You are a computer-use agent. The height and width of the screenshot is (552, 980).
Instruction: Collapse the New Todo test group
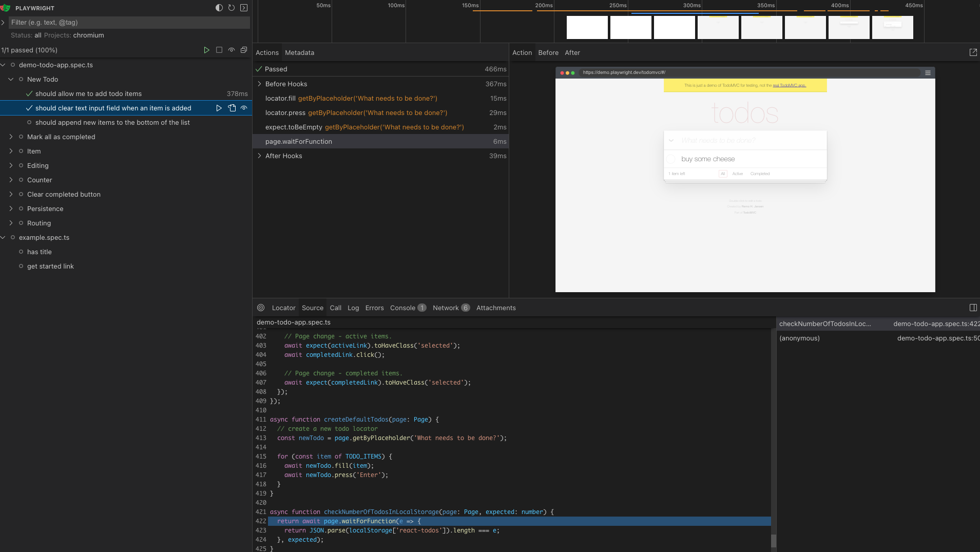tap(11, 79)
